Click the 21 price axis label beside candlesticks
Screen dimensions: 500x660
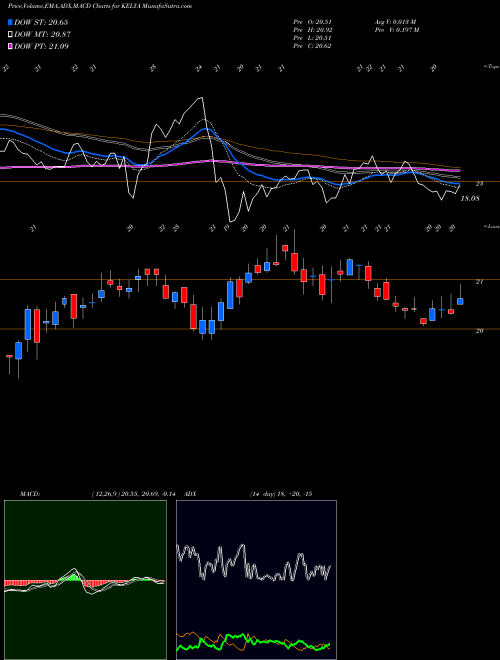(x=479, y=282)
